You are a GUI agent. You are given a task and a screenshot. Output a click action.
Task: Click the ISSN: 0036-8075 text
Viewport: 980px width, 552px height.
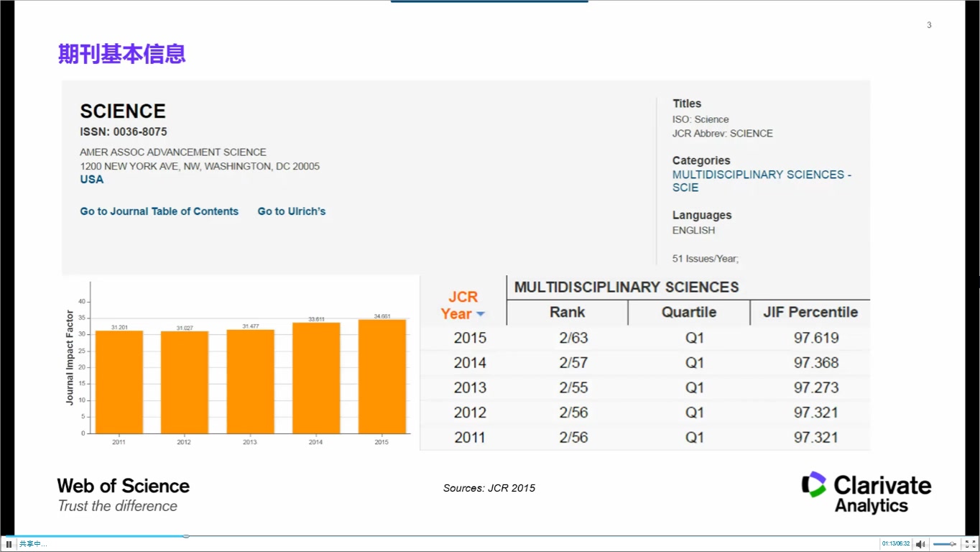[x=124, y=132]
